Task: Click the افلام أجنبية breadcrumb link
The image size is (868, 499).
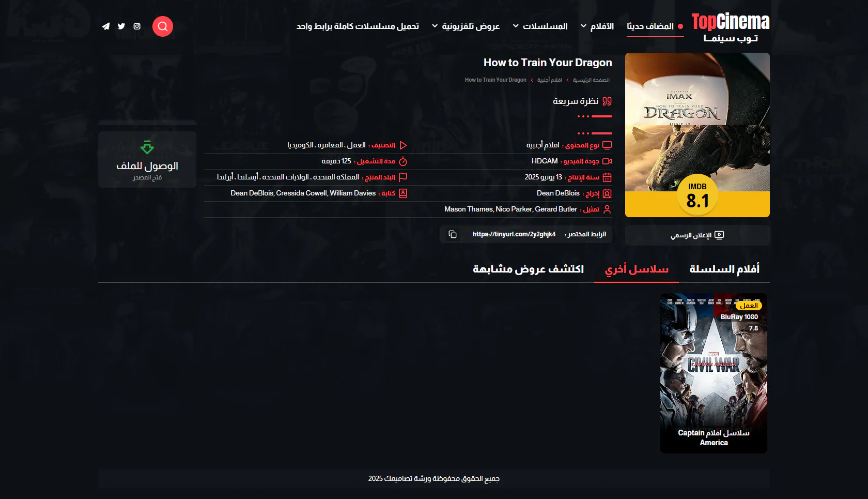Action: click(x=549, y=80)
